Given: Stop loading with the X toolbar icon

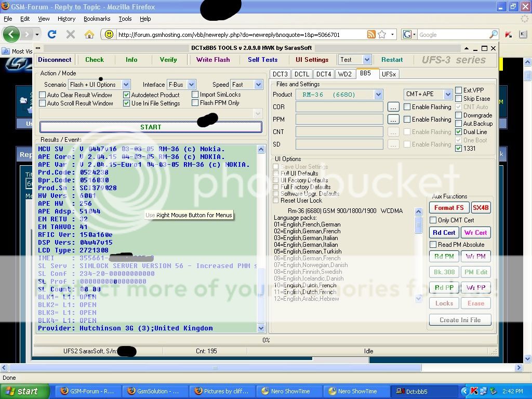Looking at the screenshot, I should click(x=71, y=34).
